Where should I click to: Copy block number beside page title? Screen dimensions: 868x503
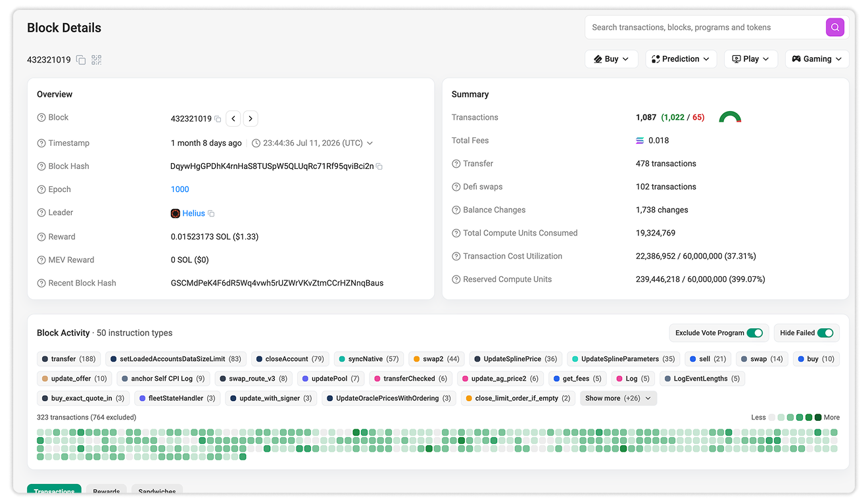click(81, 60)
